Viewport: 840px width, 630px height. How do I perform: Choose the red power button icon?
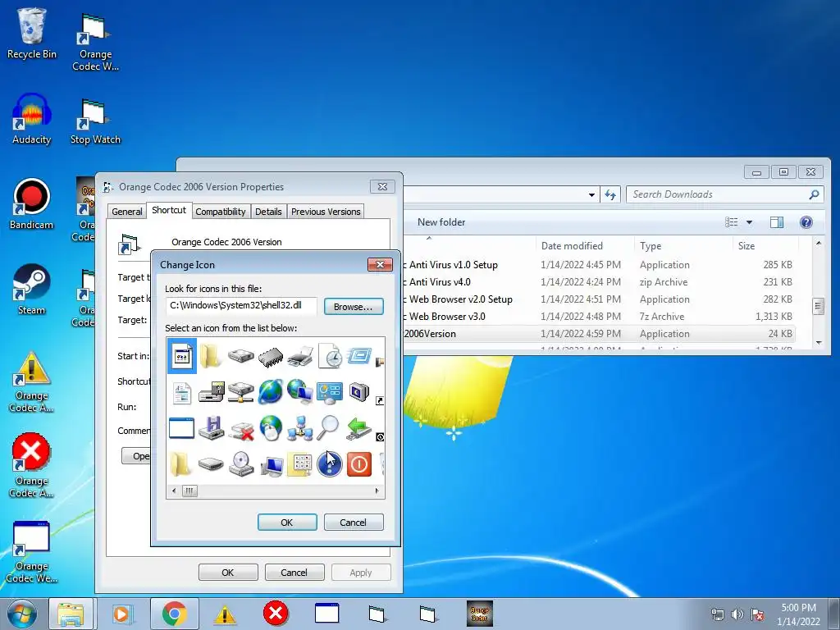[359, 464]
